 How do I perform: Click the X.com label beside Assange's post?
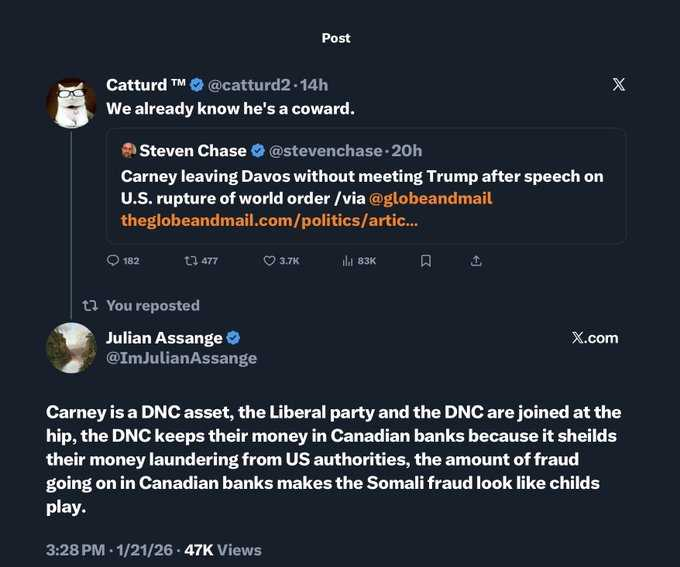click(x=595, y=338)
